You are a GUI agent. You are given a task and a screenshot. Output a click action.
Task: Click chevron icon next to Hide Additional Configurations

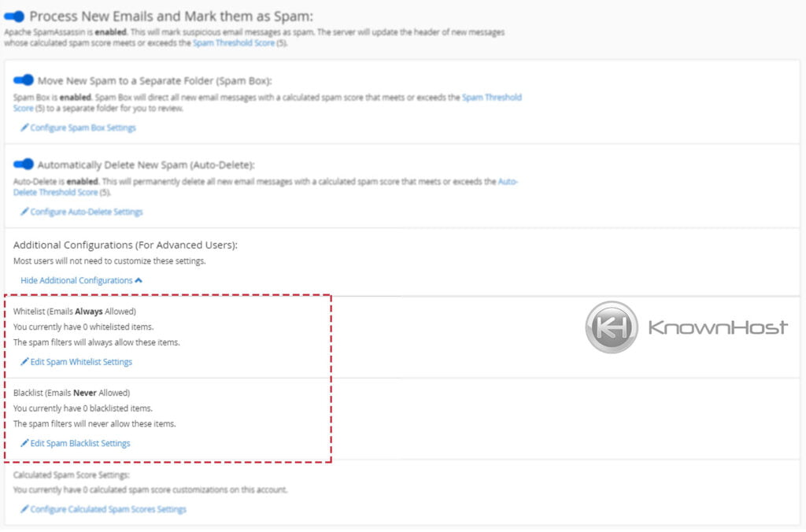coord(139,281)
